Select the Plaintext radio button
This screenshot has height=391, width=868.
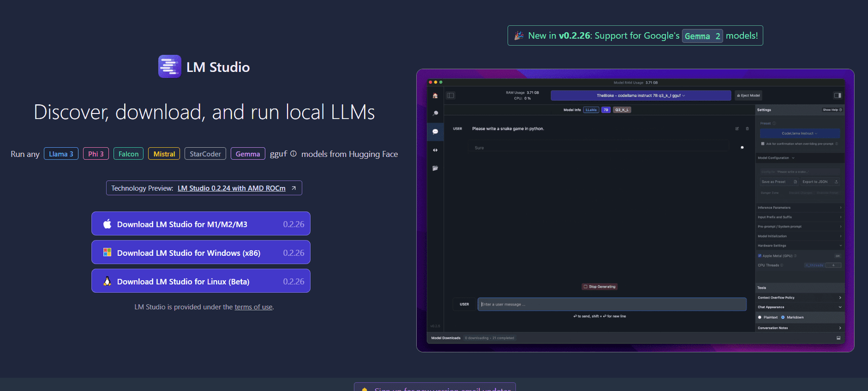tap(759, 317)
